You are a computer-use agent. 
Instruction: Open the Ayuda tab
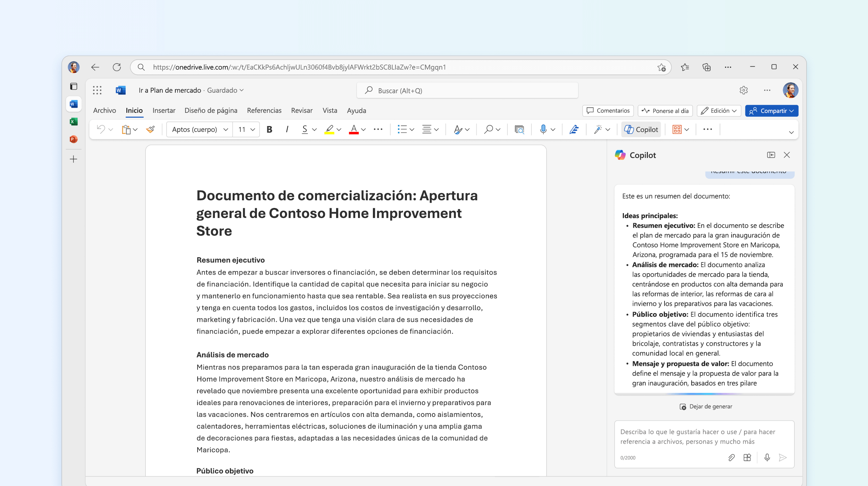[357, 110]
